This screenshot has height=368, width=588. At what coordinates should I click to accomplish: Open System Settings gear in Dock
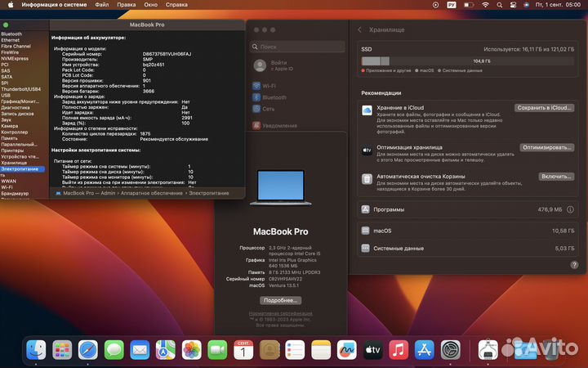tap(450, 350)
